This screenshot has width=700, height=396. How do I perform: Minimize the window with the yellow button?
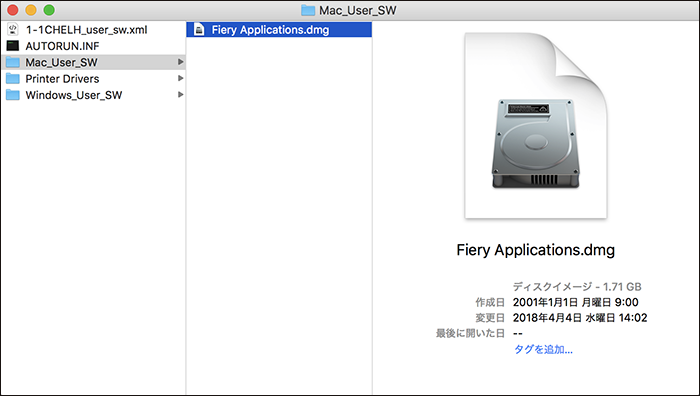(31, 10)
